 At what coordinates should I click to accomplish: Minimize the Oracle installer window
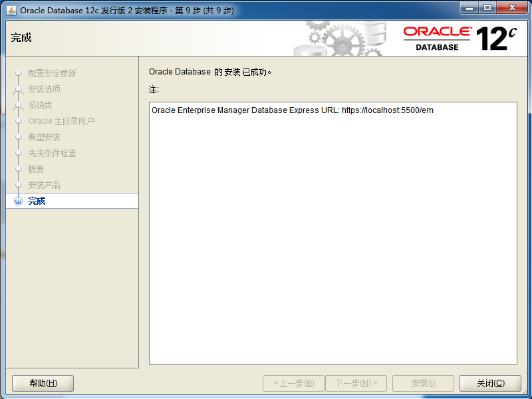coord(469,8)
